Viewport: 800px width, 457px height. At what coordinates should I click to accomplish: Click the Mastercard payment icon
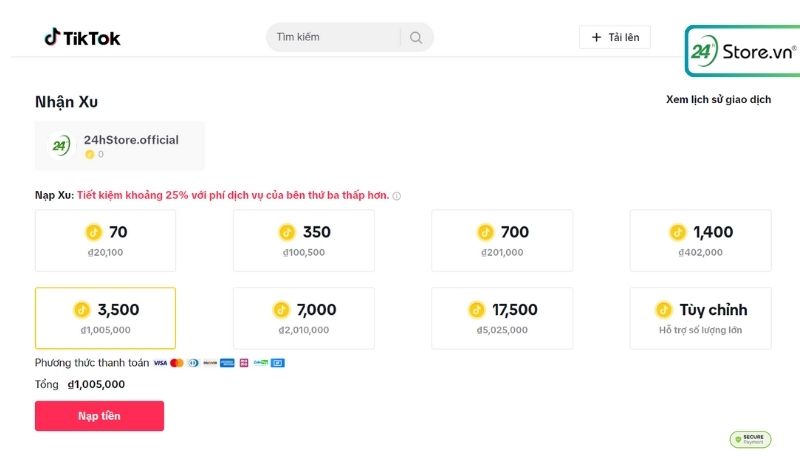coord(177,363)
